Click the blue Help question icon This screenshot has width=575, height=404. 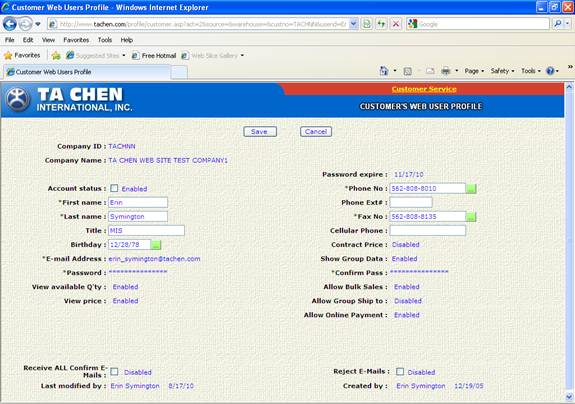(x=550, y=71)
